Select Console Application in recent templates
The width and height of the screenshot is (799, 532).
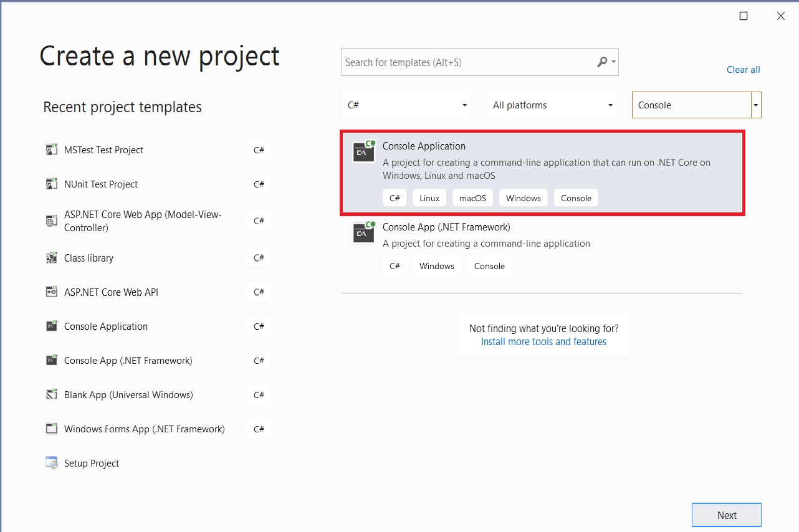point(106,326)
